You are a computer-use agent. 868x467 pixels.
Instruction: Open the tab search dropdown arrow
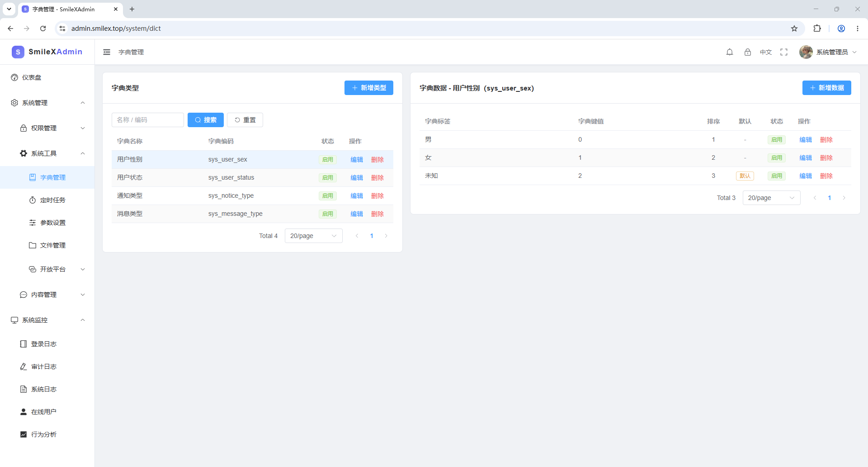coord(9,9)
